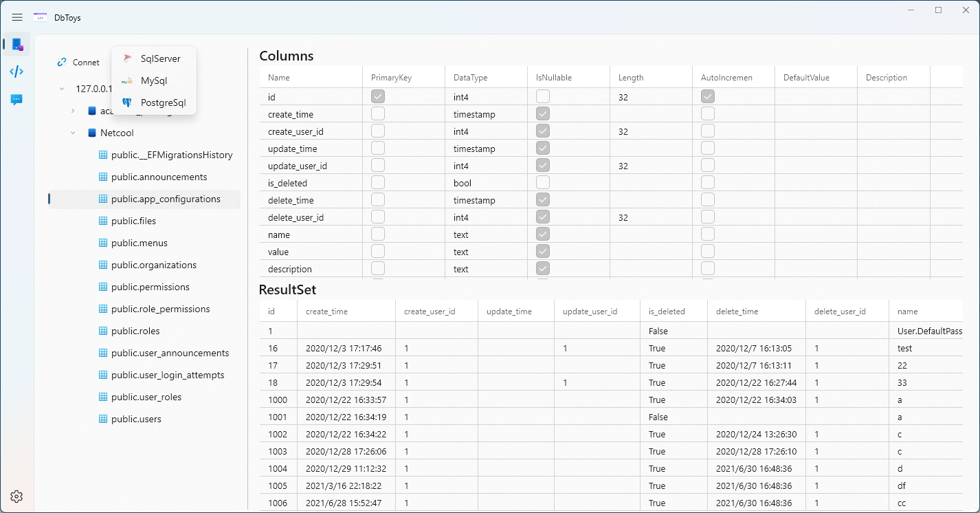
Task: Collapse the 127.0.0.1 server node
Action: click(x=62, y=89)
